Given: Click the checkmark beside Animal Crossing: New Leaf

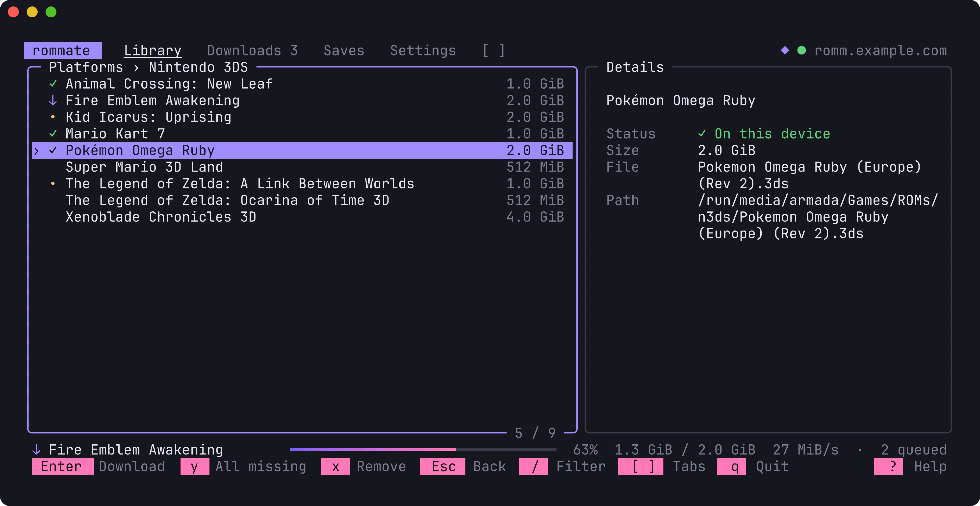Looking at the screenshot, I should (x=53, y=84).
